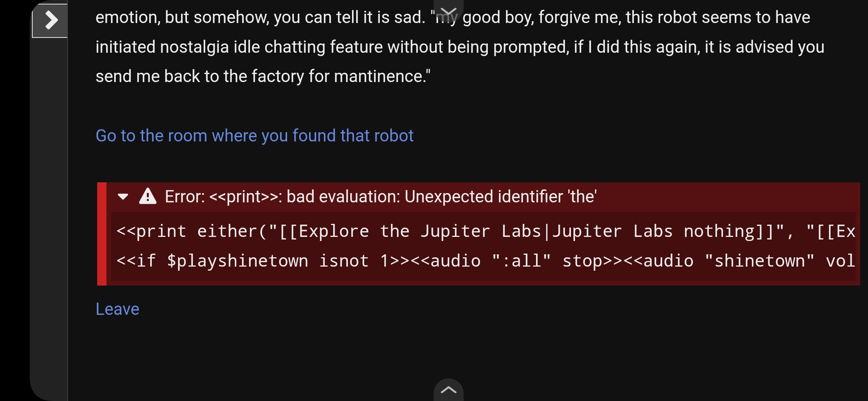Click the 'emotion, but somehow, you can tell' line

coord(453,17)
